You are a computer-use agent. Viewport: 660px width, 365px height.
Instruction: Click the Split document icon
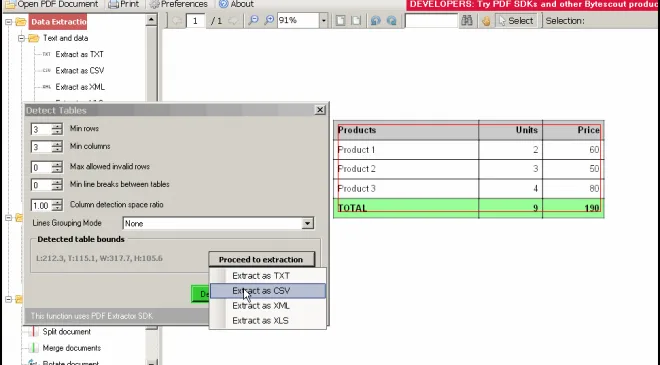[33, 332]
